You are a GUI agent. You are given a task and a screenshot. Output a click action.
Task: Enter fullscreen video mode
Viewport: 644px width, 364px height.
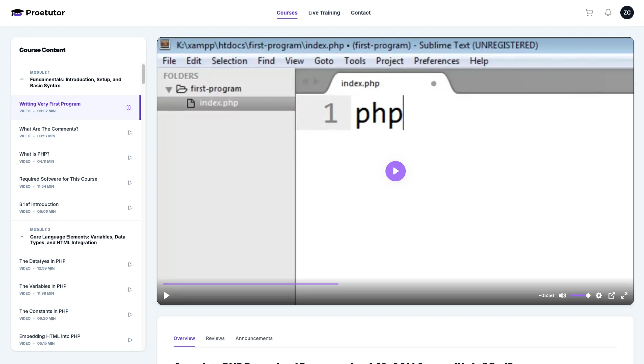click(624, 296)
